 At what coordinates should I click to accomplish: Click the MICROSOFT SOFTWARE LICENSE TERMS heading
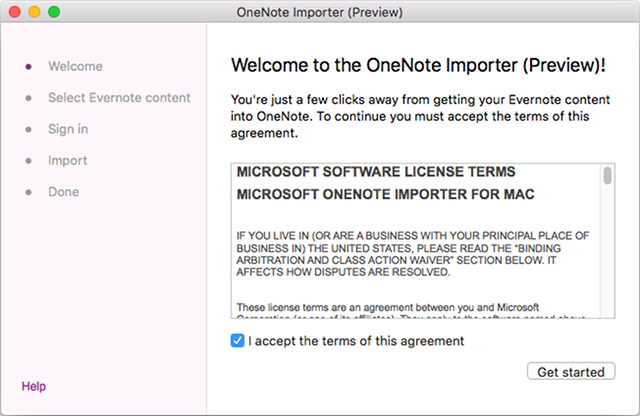pyautogui.click(x=376, y=172)
